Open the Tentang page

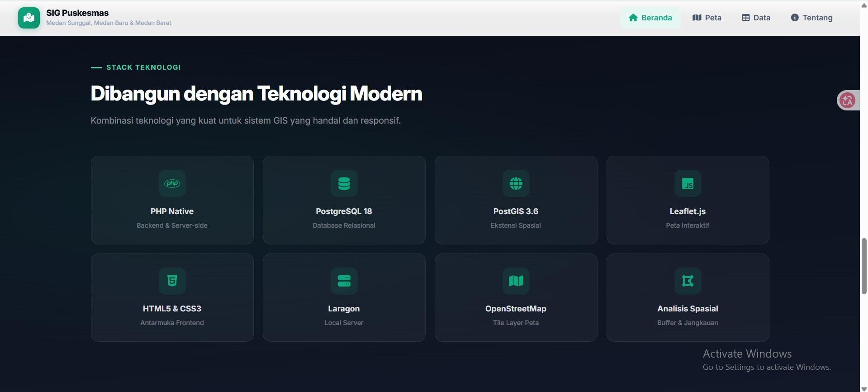[x=812, y=18]
